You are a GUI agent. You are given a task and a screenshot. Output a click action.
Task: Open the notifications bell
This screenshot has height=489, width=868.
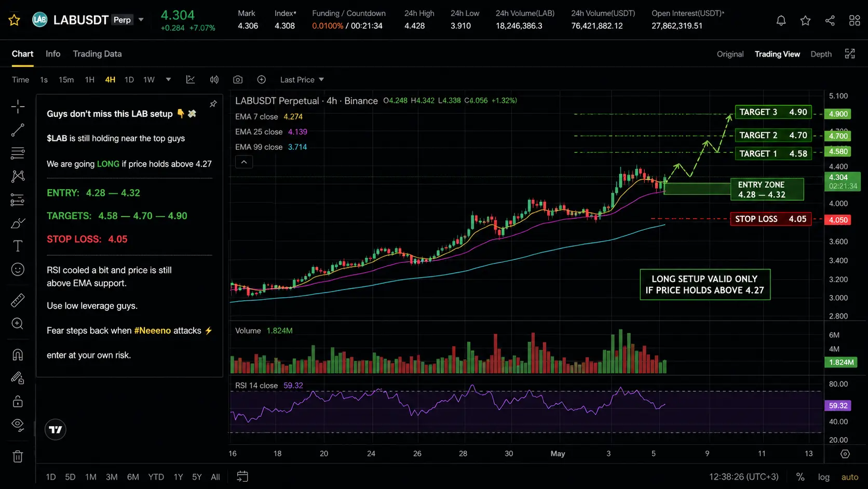coord(781,20)
